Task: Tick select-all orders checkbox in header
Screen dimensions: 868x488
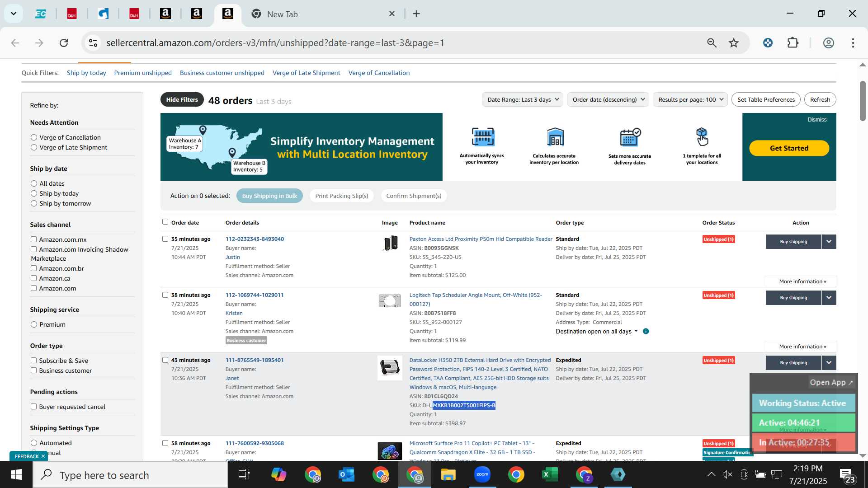Action: point(165,222)
